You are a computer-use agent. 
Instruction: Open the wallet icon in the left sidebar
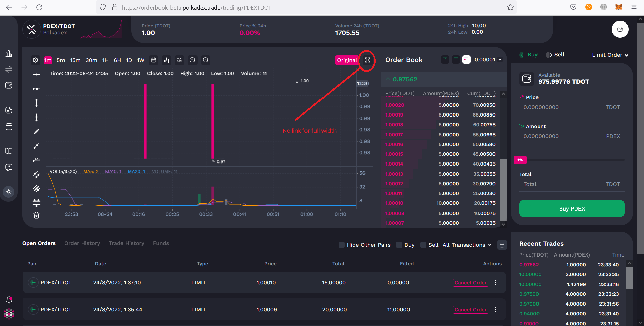click(9, 85)
